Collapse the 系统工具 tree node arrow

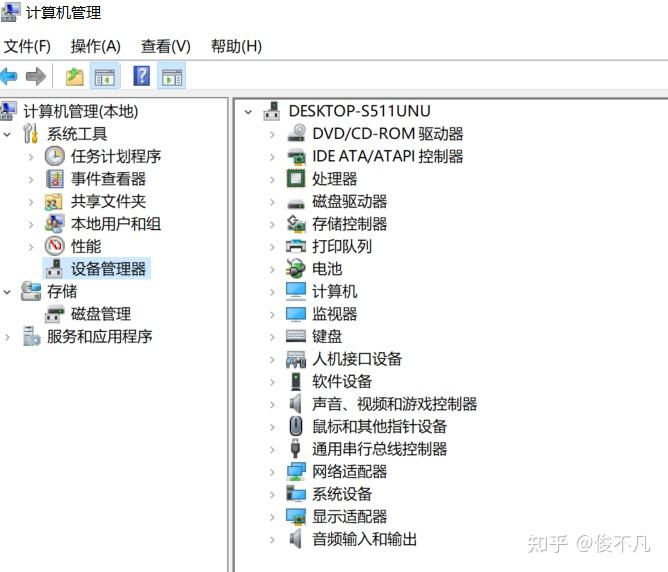pyautogui.click(x=7, y=134)
